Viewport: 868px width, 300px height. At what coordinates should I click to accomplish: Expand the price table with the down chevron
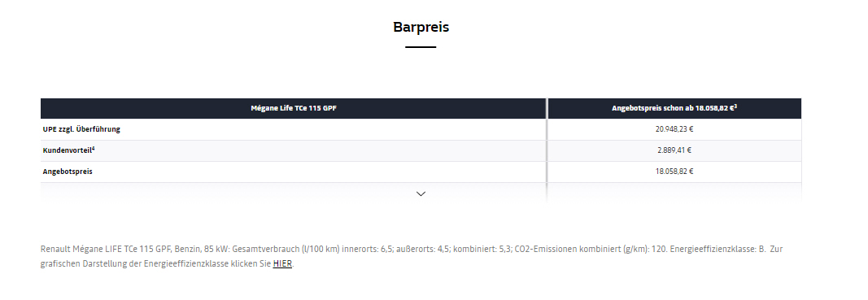coord(421,193)
